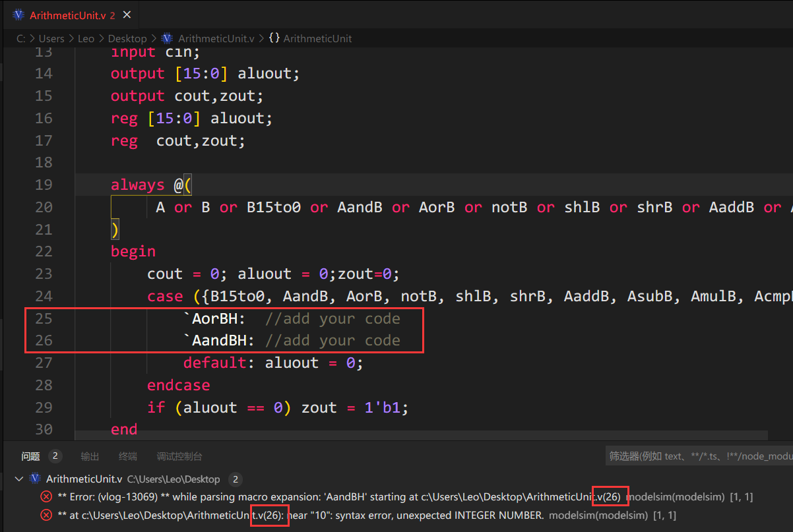This screenshot has height=532, width=793.
Task: Click the "end" keyword on line 30
Action: [124, 429]
